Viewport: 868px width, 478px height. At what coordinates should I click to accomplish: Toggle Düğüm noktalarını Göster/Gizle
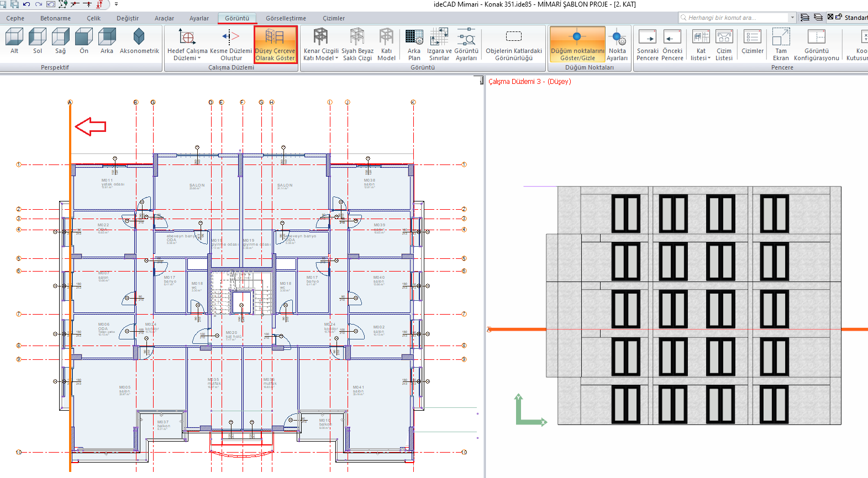point(577,44)
